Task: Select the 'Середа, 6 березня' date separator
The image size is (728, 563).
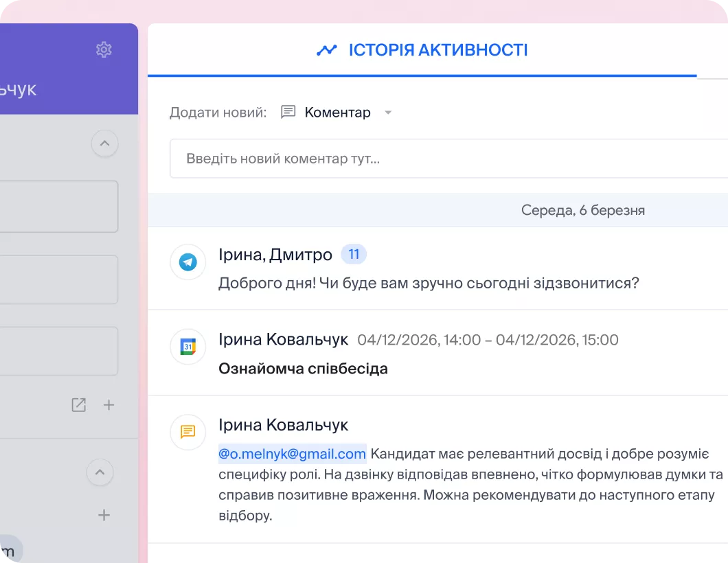Action: (x=582, y=210)
